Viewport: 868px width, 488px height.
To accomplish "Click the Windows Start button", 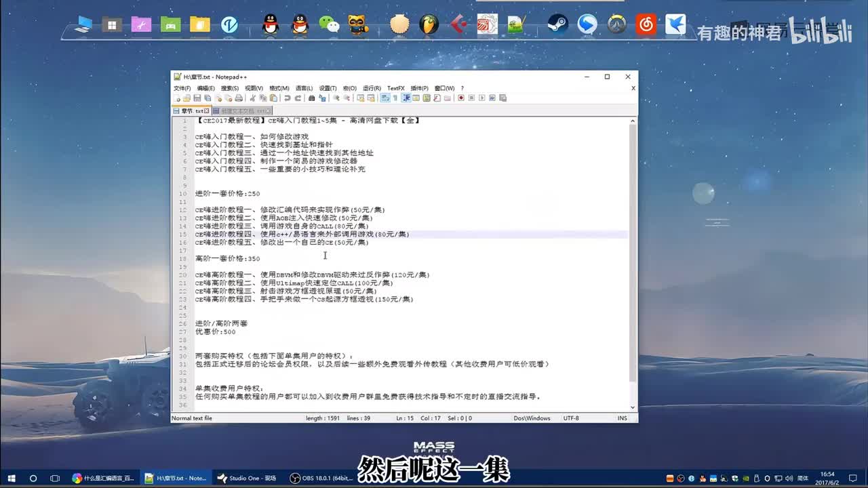I will [12, 479].
